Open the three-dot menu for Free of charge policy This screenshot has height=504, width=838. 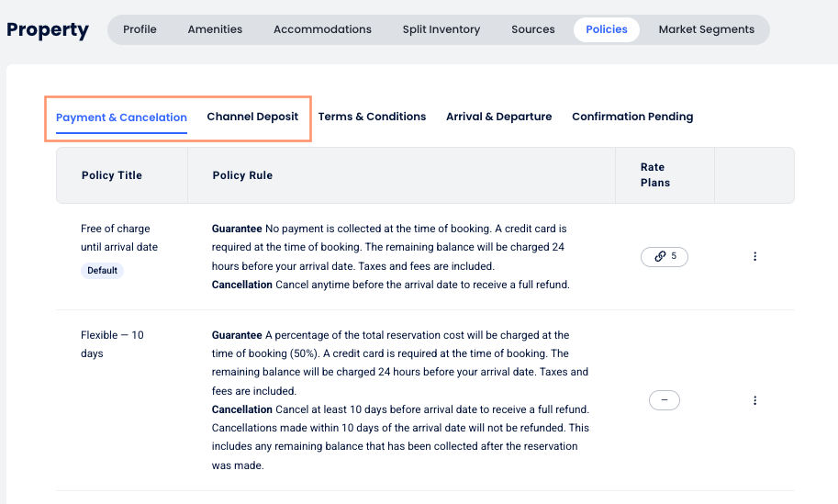[754, 257]
